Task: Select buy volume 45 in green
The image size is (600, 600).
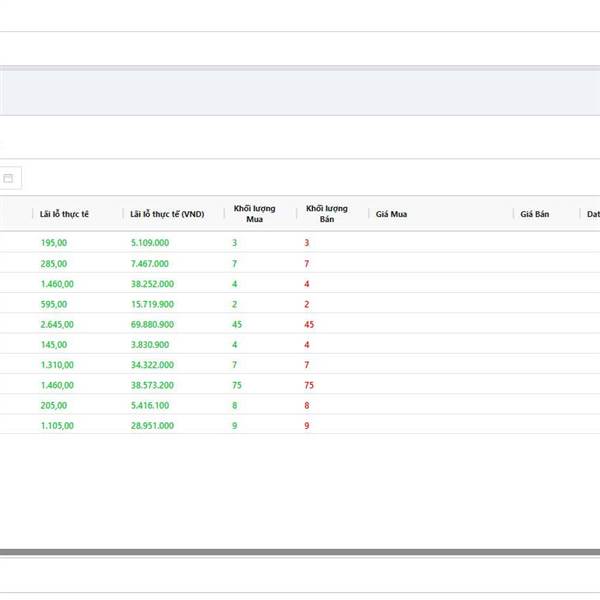Action: pos(237,324)
